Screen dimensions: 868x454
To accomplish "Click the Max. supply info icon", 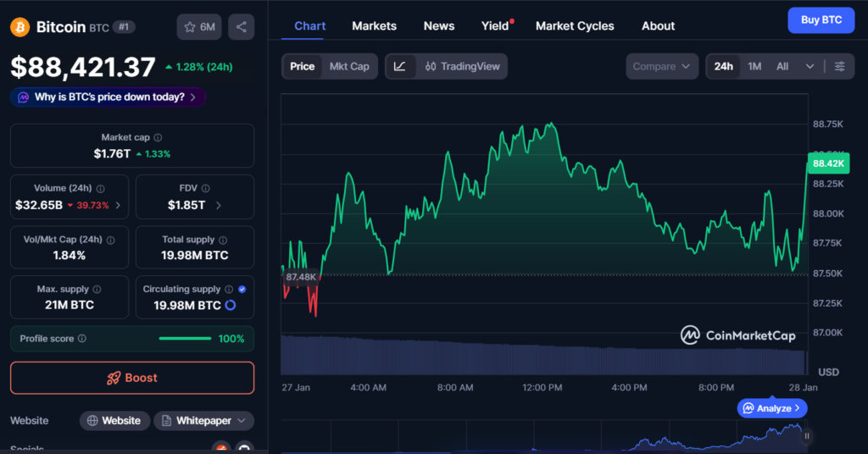I will 97,290.
